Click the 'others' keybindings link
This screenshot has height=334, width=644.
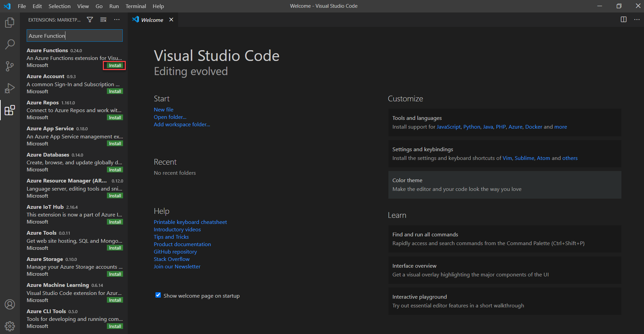570,158
